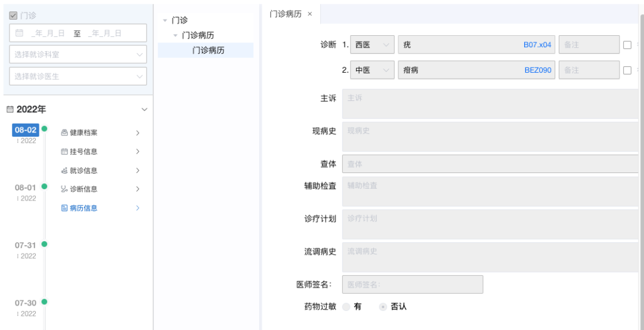Click the 诊断信息 stethoscope icon
Viewport: 644px width, 330px height.
(64, 189)
